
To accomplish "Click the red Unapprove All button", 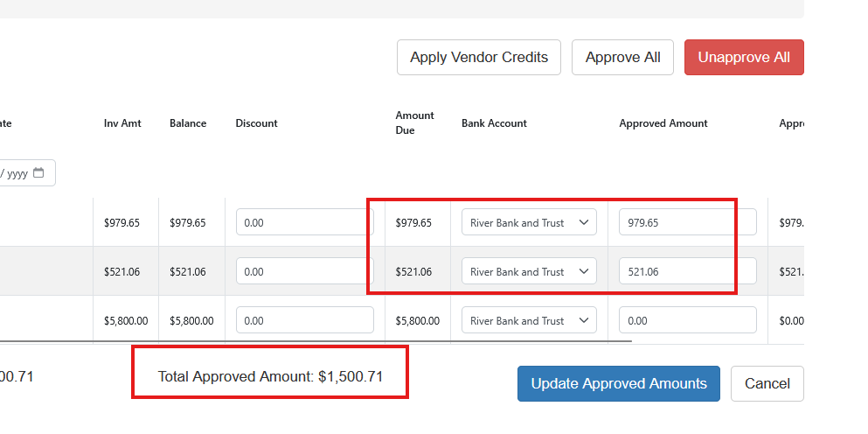I will click(x=744, y=57).
